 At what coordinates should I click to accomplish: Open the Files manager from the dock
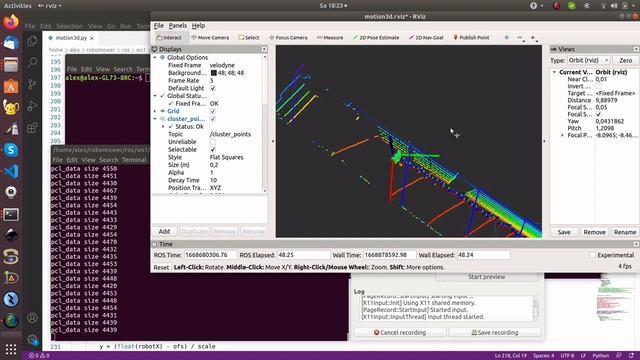tap(11, 65)
